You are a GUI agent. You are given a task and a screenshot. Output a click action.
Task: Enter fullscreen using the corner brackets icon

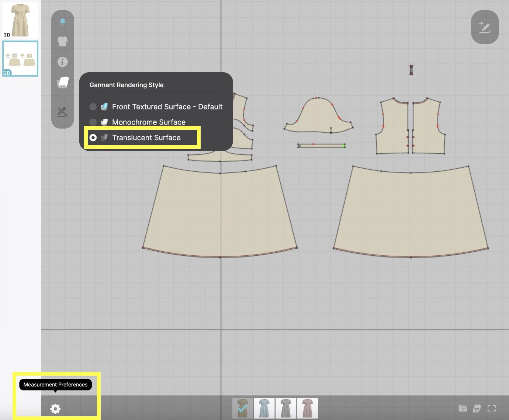(491, 408)
